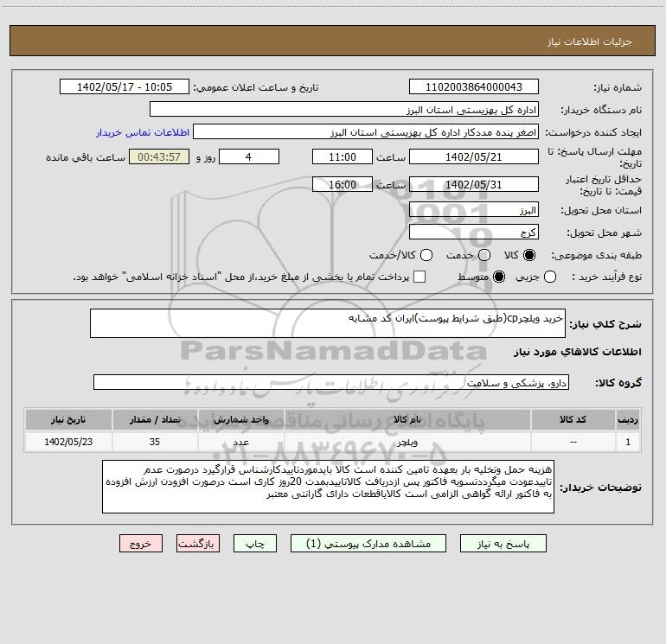Click the row number cell 1
666x644 pixels.
pos(628,442)
